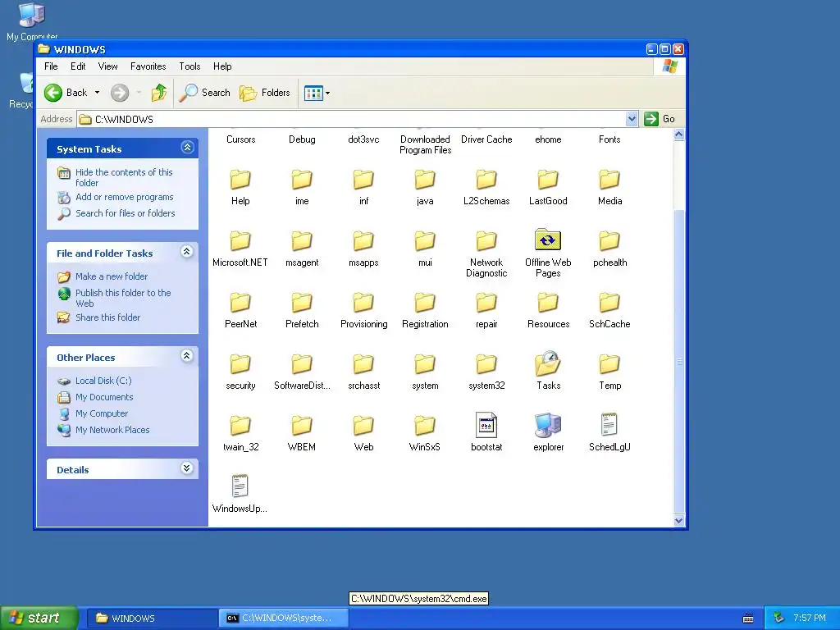Click the Back arrow button
840x630 pixels.
pos(53,93)
